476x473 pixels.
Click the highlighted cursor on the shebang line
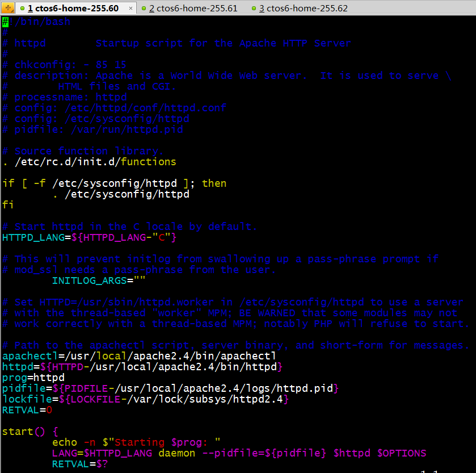coord(5,22)
